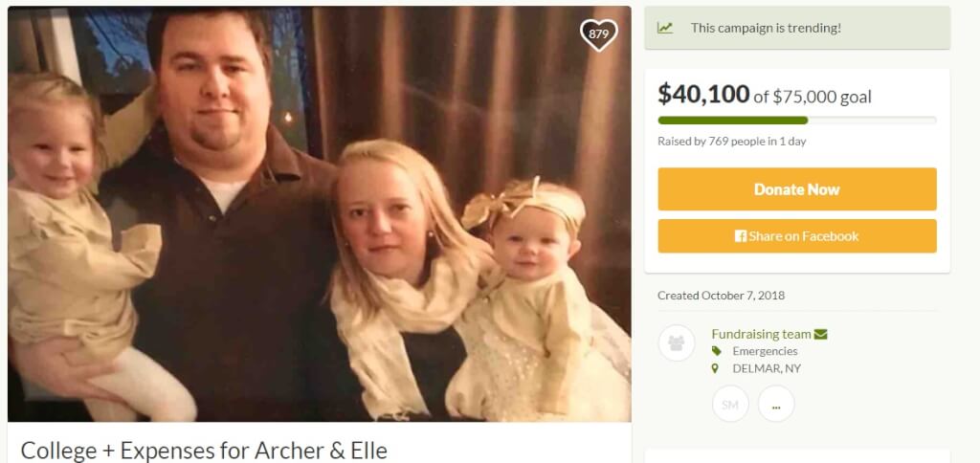Viewport: 980px width, 463px height.
Task: Click the Donate Now button
Action: [797, 188]
